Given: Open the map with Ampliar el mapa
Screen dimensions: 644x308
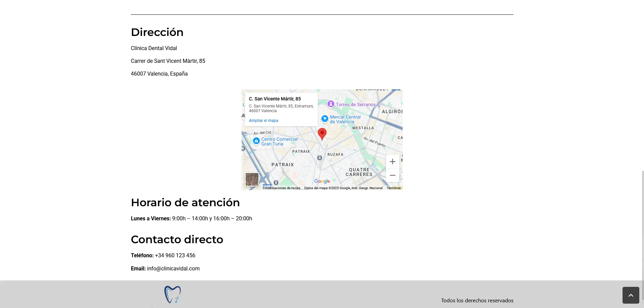Looking at the screenshot, I should click(263, 120).
